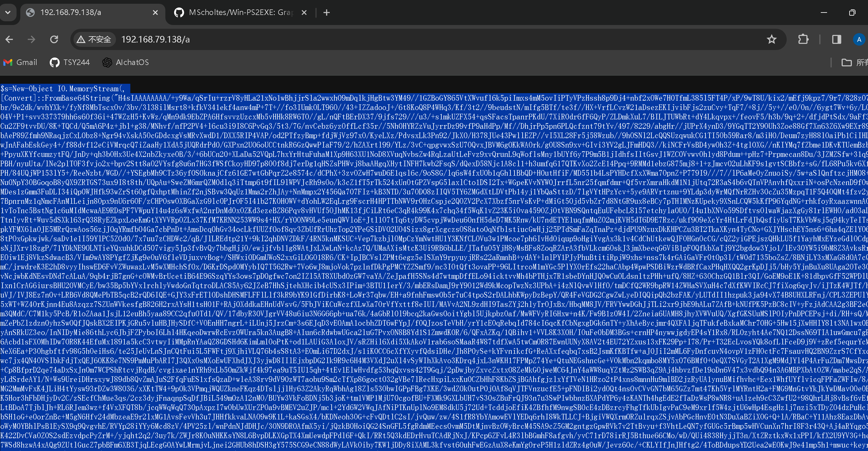Click the globe favicon on first tab
868x451 pixels.
pyautogui.click(x=30, y=13)
